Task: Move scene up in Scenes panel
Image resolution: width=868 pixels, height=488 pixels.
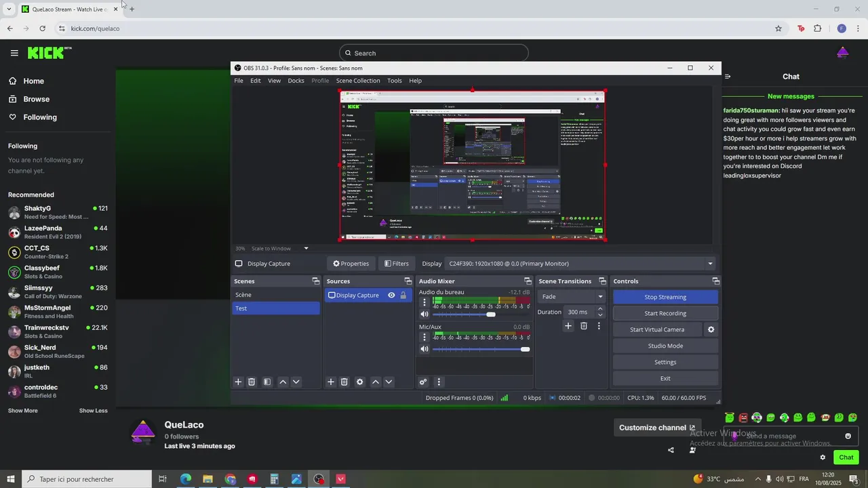Action: click(x=283, y=382)
